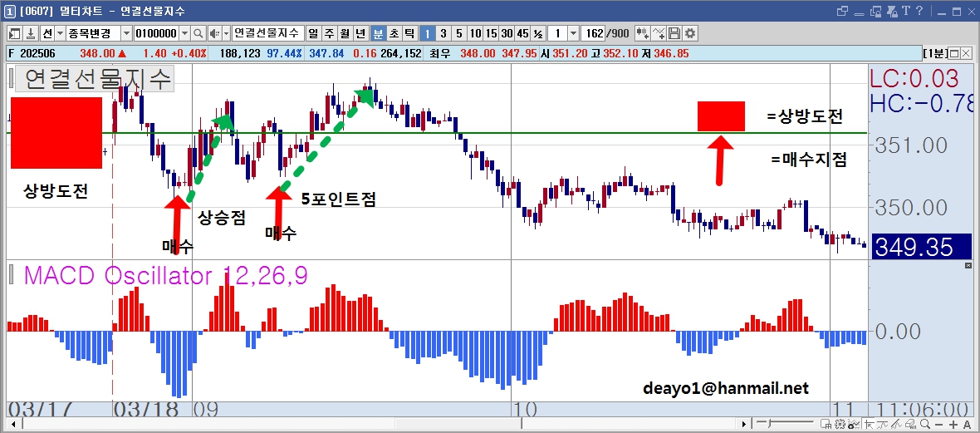Toggle the left side panel icon

coord(14,33)
